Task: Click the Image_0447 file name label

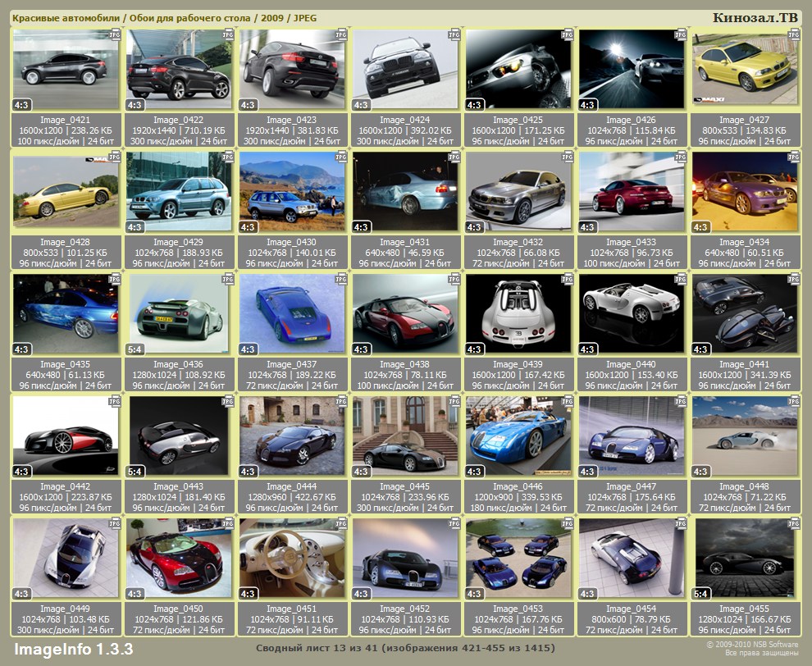Action: pyautogui.click(x=632, y=487)
